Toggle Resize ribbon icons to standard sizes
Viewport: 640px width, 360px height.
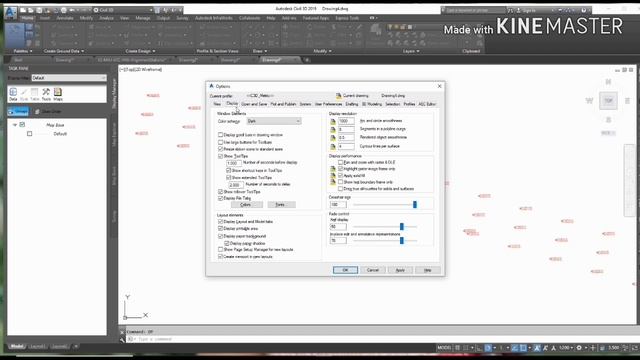pyautogui.click(x=220, y=149)
